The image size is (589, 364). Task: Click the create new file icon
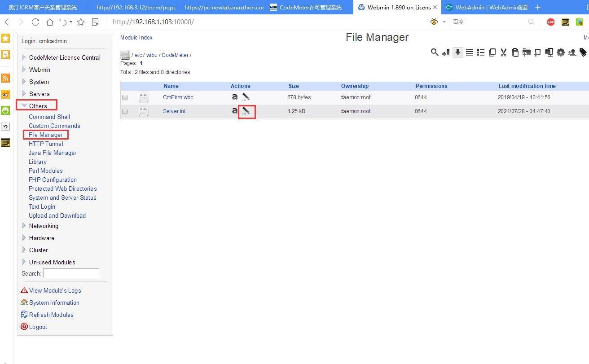[537, 53]
